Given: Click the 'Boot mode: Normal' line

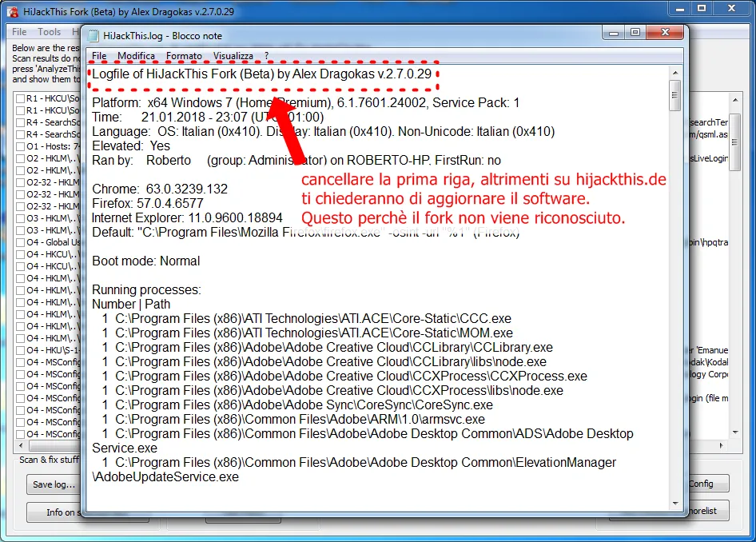Looking at the screenshot, I should click(x=145, y=261).
